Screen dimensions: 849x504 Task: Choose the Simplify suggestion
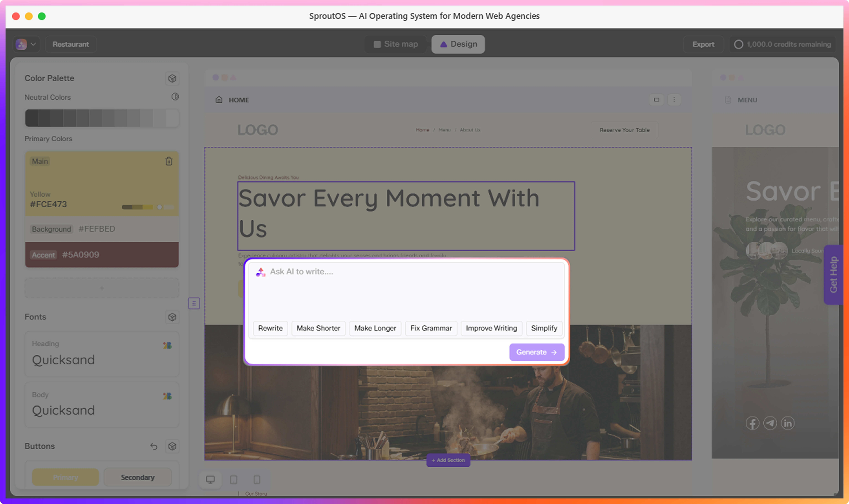(544, 328)
